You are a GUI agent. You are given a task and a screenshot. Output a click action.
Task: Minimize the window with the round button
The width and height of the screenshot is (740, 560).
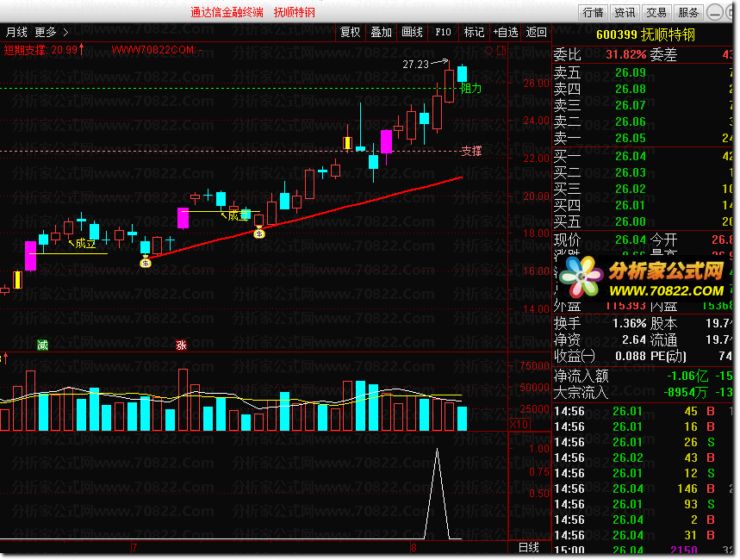pos(714,13)
